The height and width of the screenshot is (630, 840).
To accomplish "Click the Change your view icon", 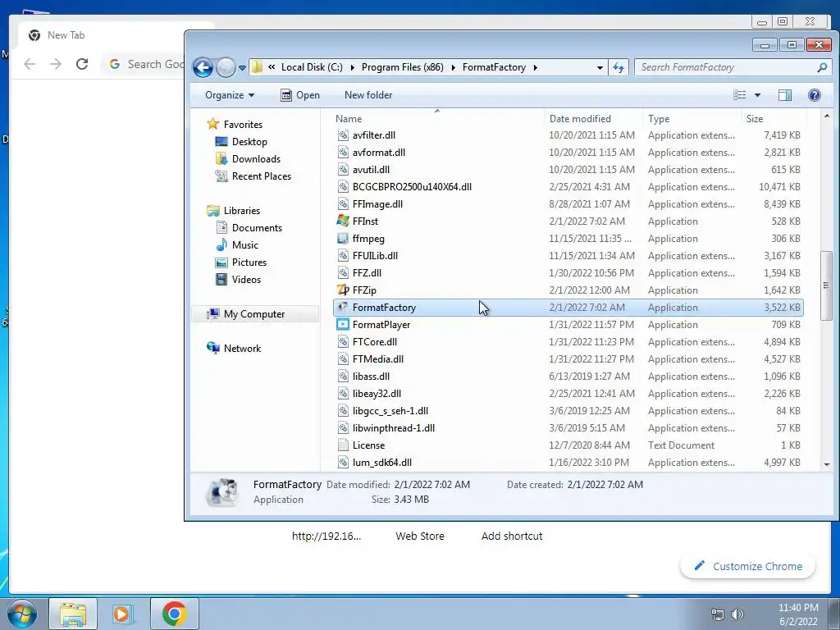I will coord(740,95).
